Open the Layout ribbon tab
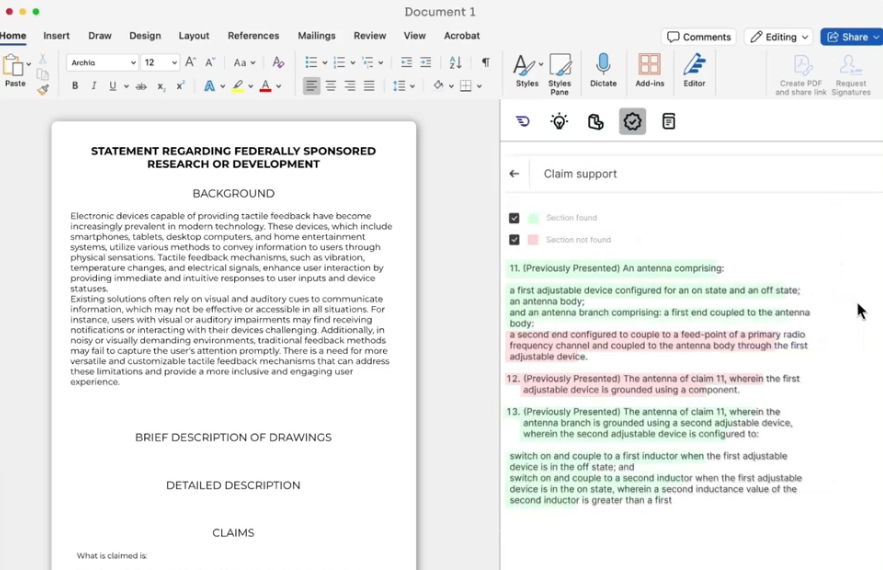Viewport: 883px width, 570px height. [194, 36]
